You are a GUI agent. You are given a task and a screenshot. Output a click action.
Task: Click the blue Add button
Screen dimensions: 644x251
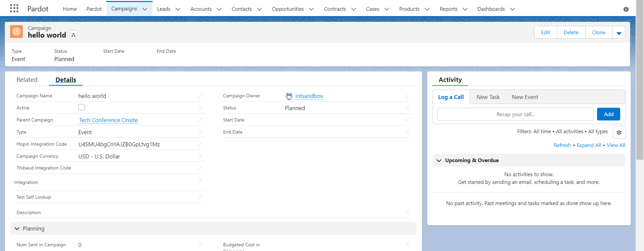(x=608, y=114)
